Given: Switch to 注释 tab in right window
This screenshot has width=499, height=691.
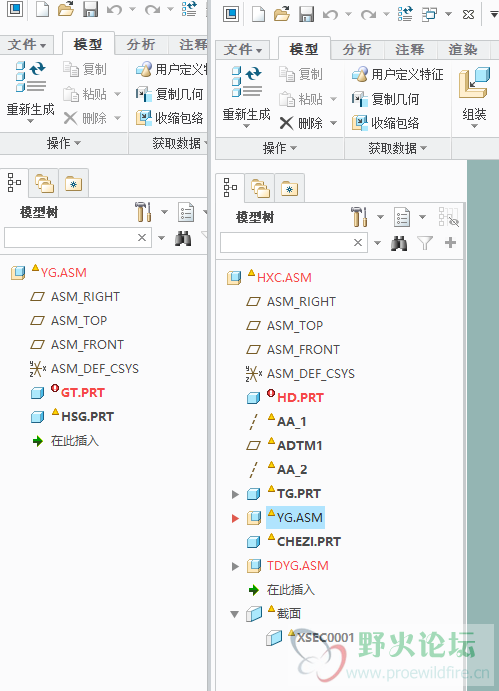Looking at the screenshot, I should tap(410, 49).
